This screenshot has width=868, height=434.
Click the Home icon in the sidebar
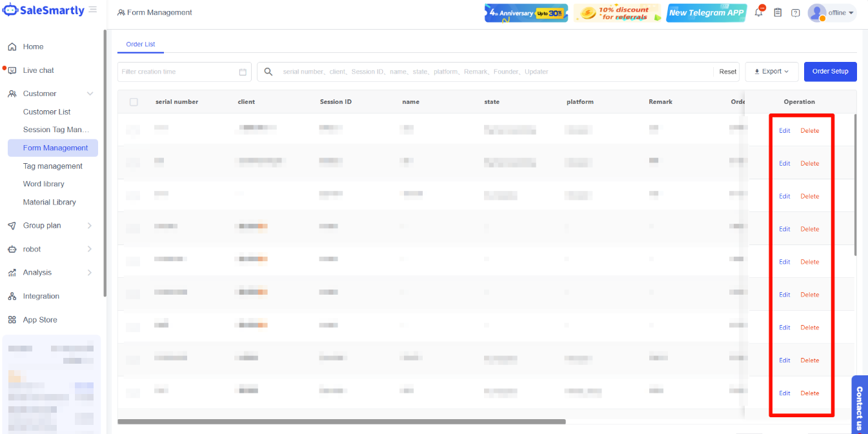tap(12, 47)
